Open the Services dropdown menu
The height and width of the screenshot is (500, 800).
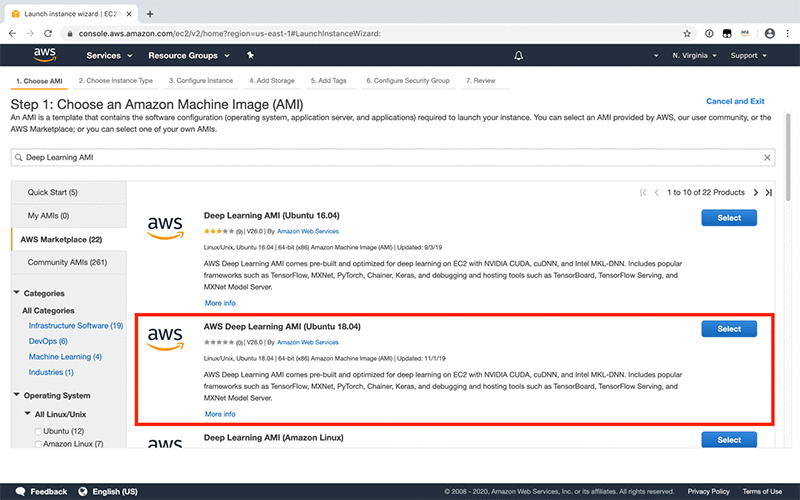pyautogui.click(x=109, y=56)
